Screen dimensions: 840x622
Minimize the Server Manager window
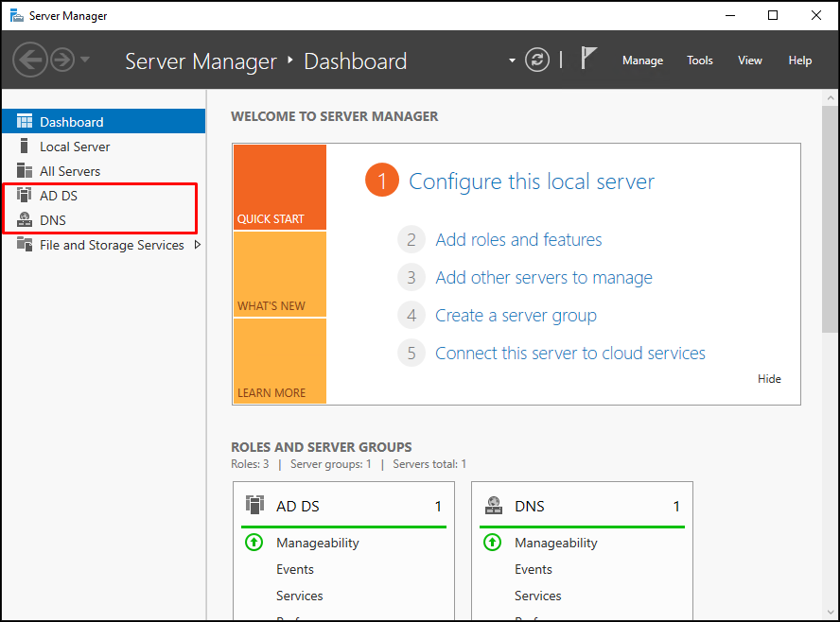tap(730, 15)
